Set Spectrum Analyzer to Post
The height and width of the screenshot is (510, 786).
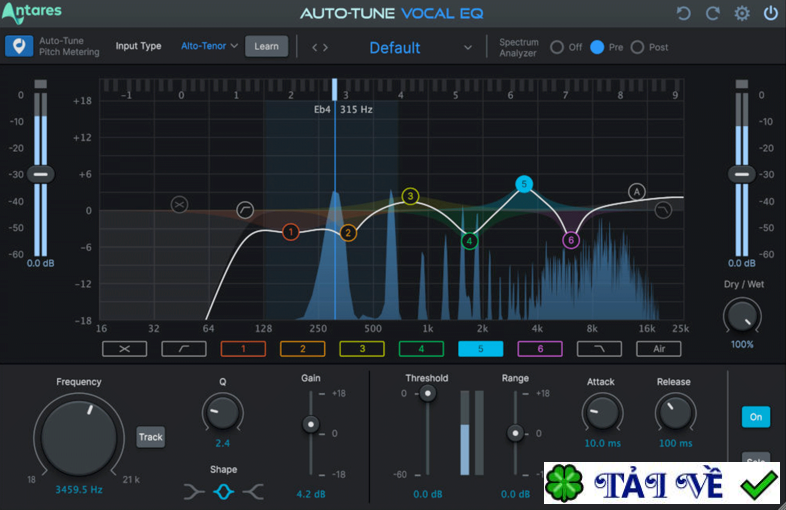637,47
